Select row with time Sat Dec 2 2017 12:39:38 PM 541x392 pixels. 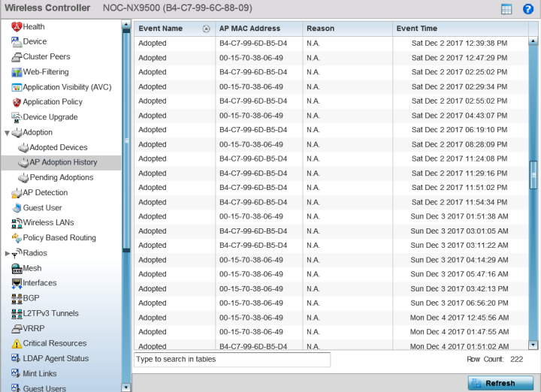pos(331,43)
